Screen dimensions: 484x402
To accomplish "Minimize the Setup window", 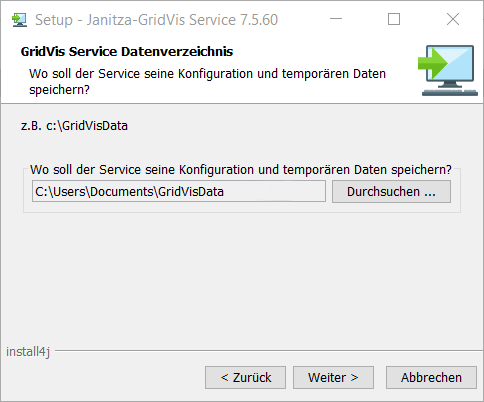I will pyautogui.click(x=336, y=19).
